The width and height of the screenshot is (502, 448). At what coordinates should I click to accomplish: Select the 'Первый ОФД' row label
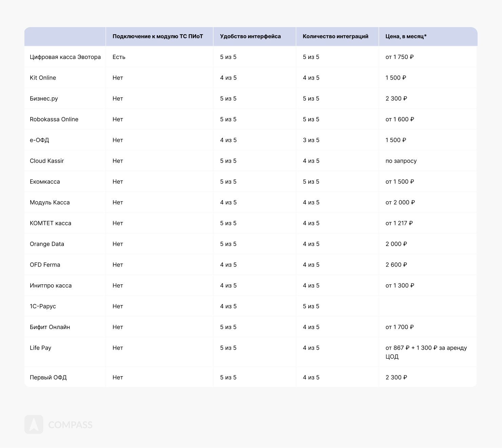click(48, 378)
